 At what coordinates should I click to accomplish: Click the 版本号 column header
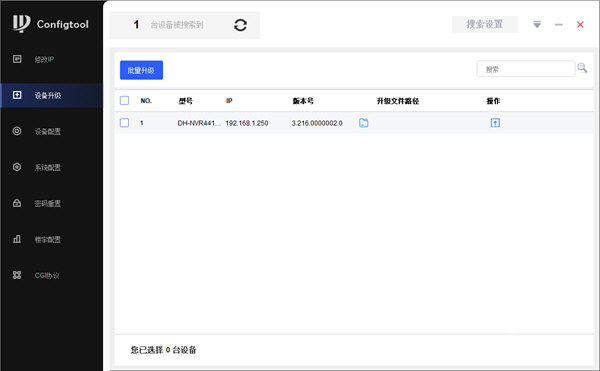303,101
